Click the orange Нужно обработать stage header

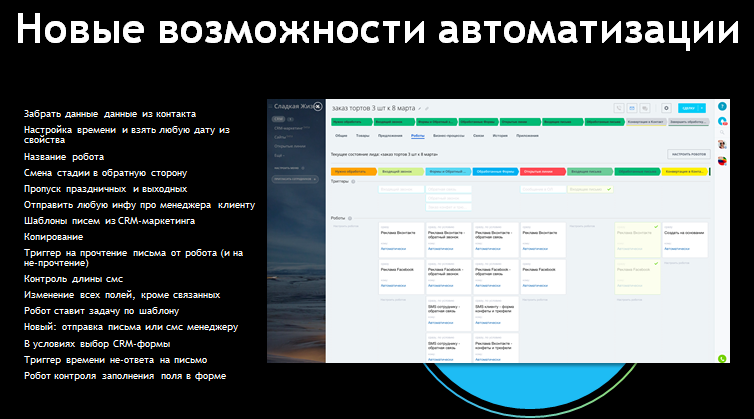(x=353, y=171)
